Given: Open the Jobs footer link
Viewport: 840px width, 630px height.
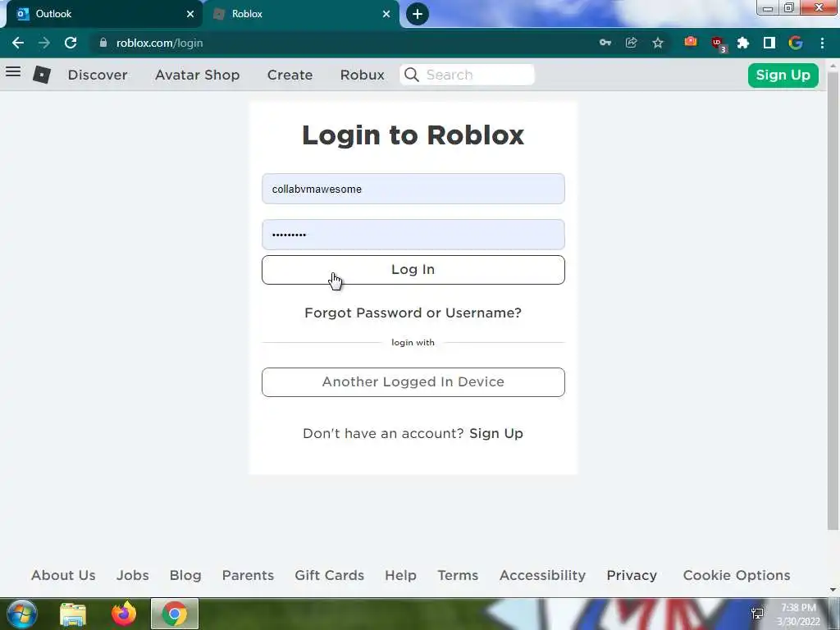Looking at the screenshot, I should coord(133,575).
